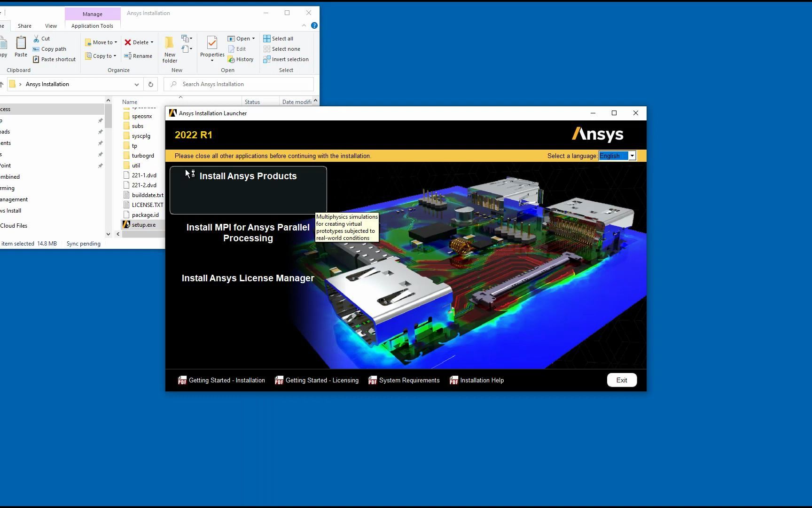Open the System Requirements link

click(x=409, y=380)
